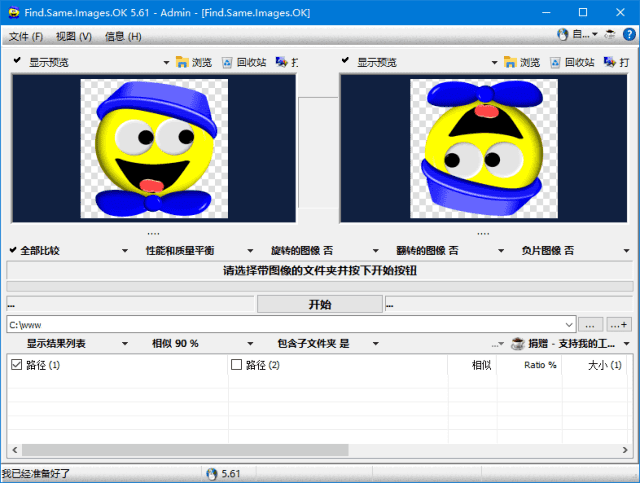This screenshot has height=483, width=640.
Task: Toggle 显示预览 checkmark in left panel
Action: coord(17,62)
